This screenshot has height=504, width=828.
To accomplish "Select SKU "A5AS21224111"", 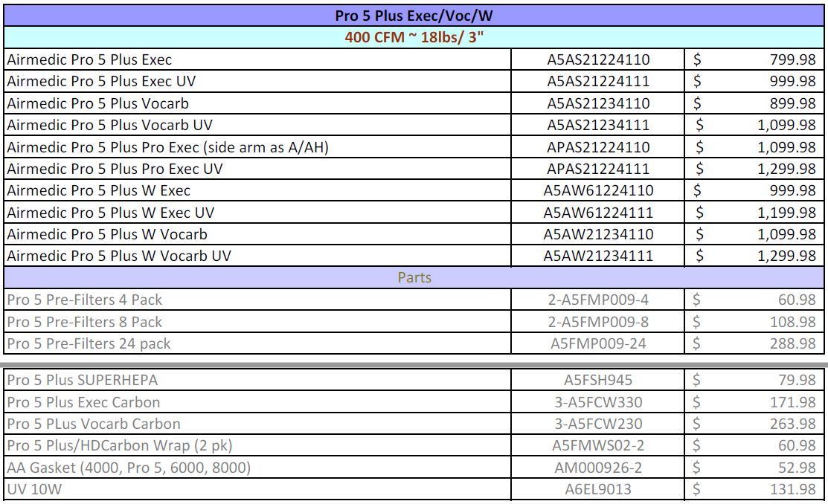I will pyautogui.click(x=598, y=81).
